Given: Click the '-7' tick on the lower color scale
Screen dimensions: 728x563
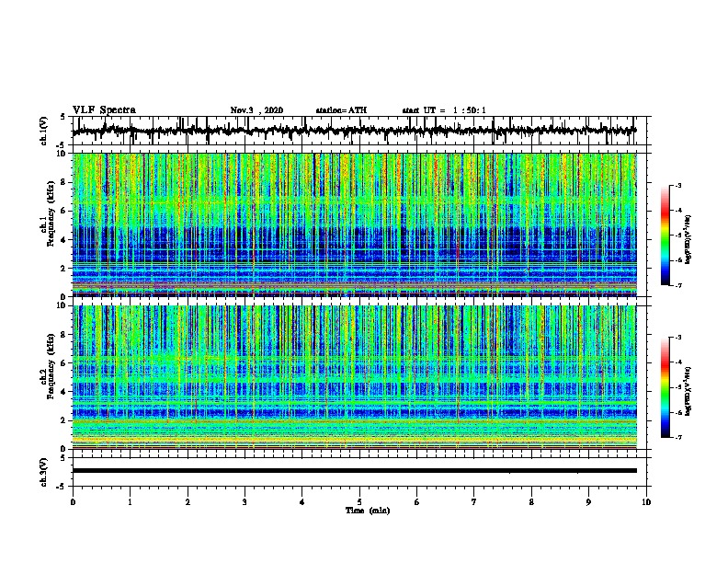Looking at the screenshot, I should 678,438.
